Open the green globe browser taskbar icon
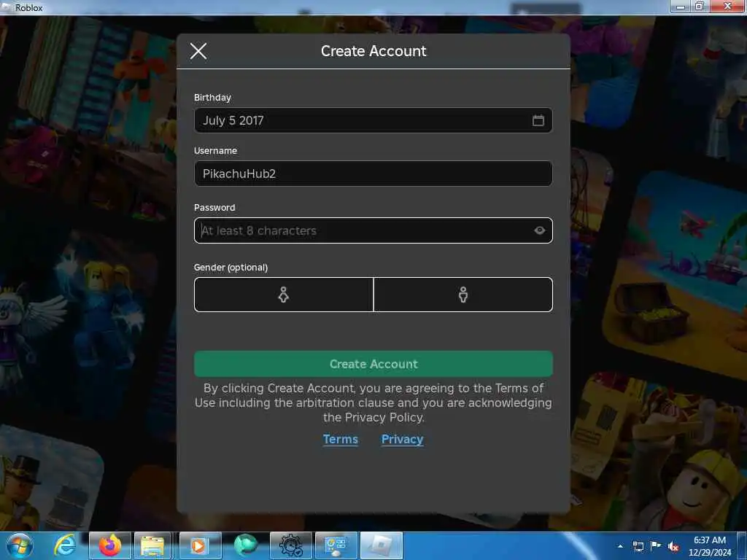 pyautogui.click(x=245, y=545)
